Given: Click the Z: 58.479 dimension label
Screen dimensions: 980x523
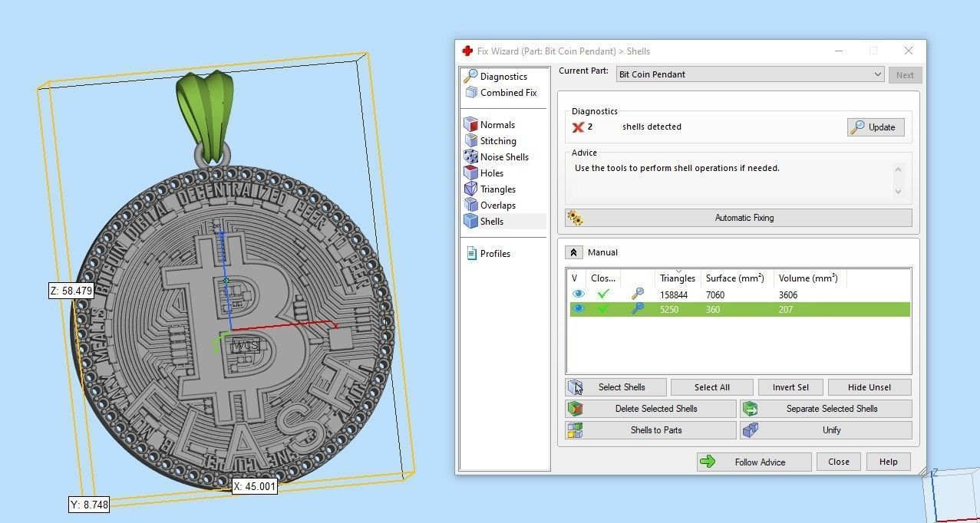Looking at the screenshot, I should tap(71, 291).
